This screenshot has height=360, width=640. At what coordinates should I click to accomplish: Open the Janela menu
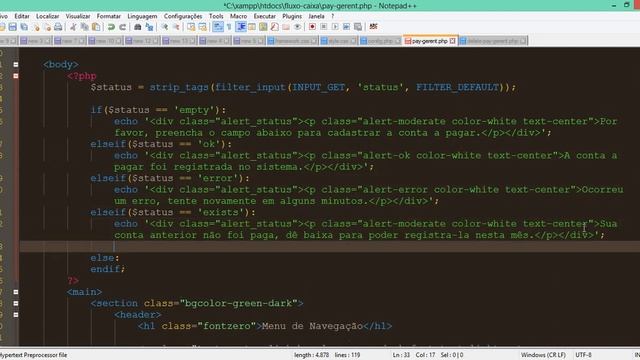pos(316,16)
